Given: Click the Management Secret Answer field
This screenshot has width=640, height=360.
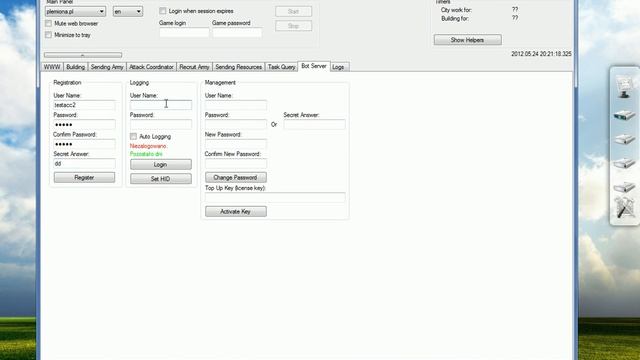Looking at the screenshot, I should coord(315,124).
